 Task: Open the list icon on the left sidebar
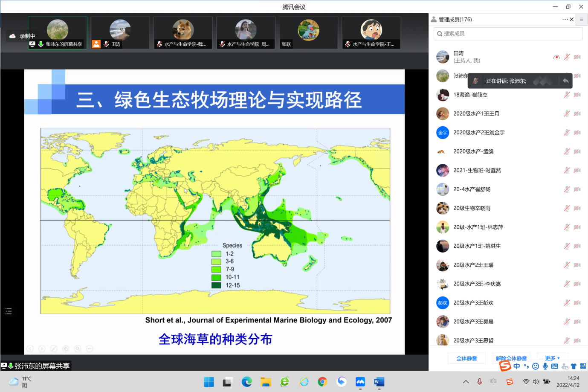point(8,311)
